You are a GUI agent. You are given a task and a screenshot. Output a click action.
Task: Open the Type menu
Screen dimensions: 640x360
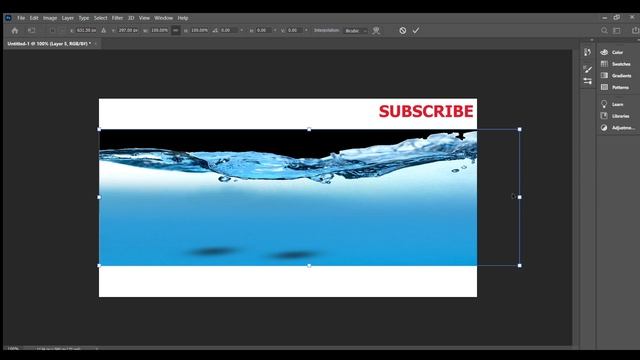(x=84, y=18)
